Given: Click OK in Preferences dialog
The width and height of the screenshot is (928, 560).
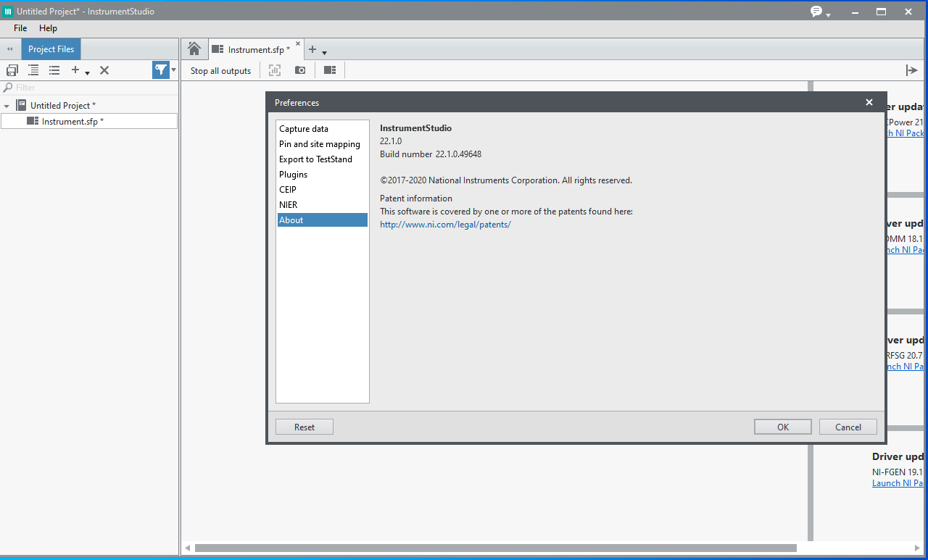Looking at the screenshot, I should click(x=783, y=427).
